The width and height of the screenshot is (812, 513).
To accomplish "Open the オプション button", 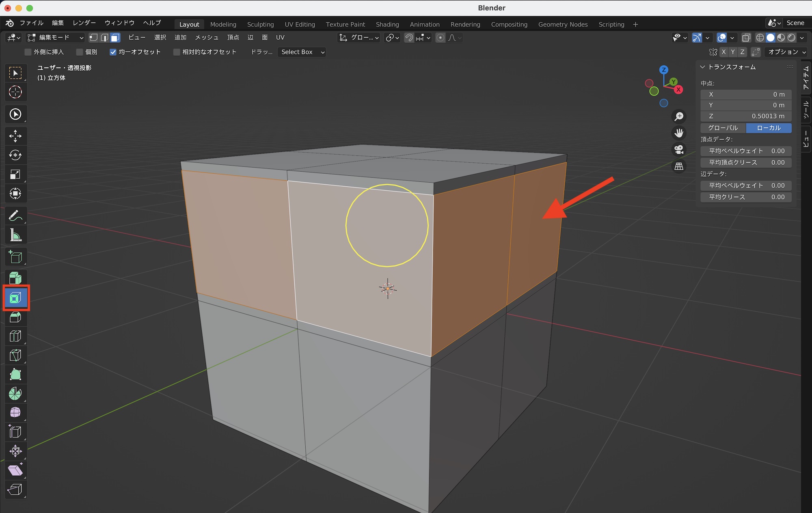I will point(786,52).
